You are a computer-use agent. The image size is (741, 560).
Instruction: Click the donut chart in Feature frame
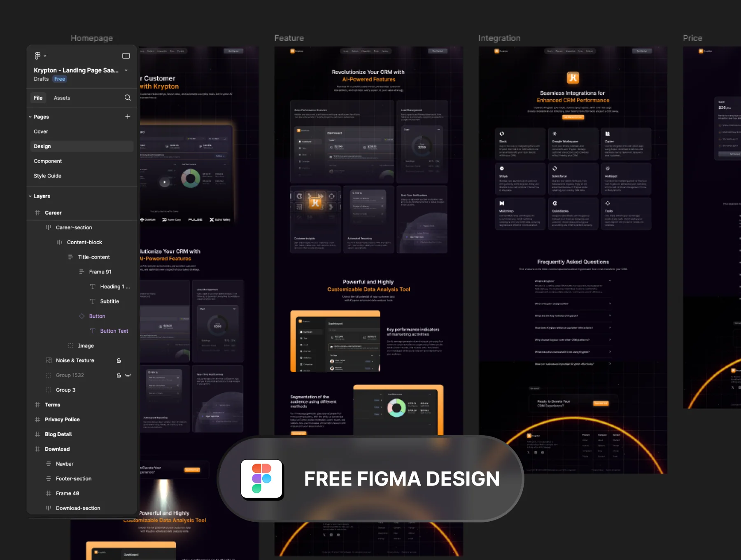(396, 408)
